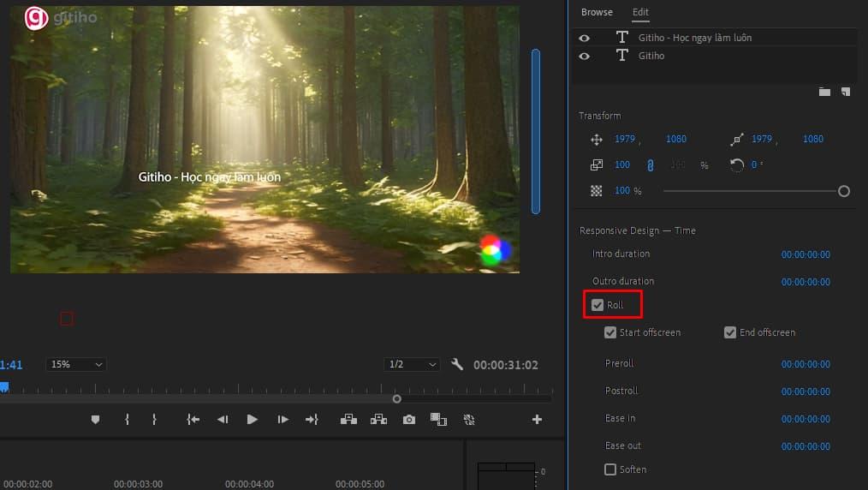Click the Export Frame camera icon
Image resolution: width=868 pixels, height=490 pixels.
tap(409, 419)
